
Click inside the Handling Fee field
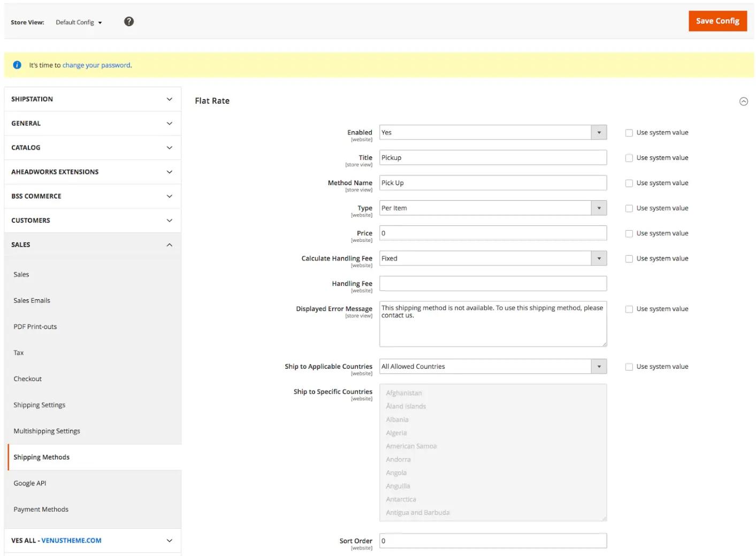[x=492, y=283]
